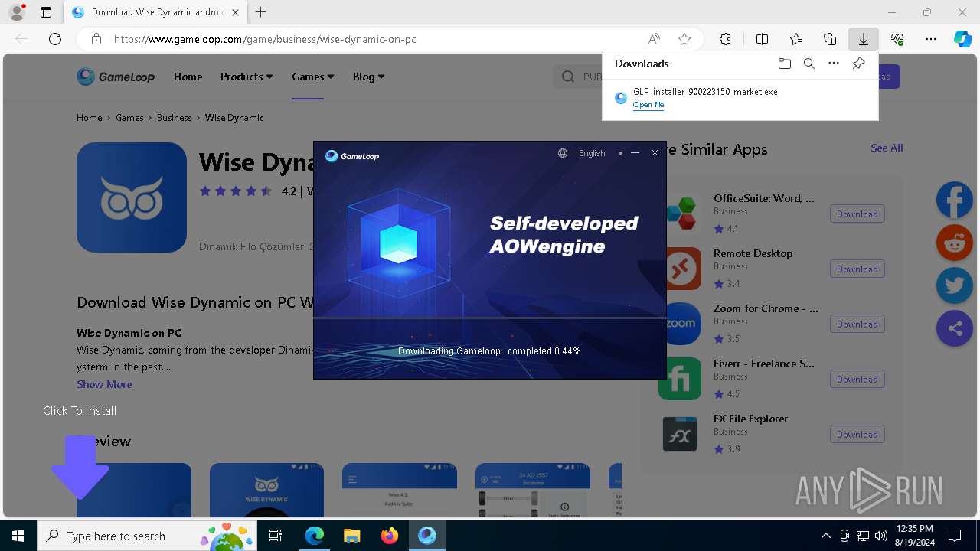Open Windows Start menu
The height and width of the screenshot is (551, 980).
[x=18, y=536]
